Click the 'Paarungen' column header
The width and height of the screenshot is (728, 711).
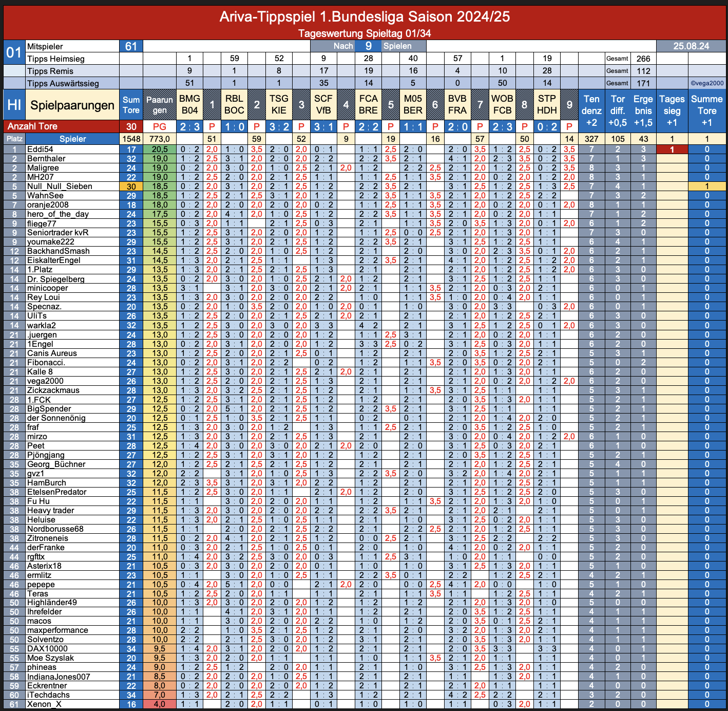tap(160, 105)
